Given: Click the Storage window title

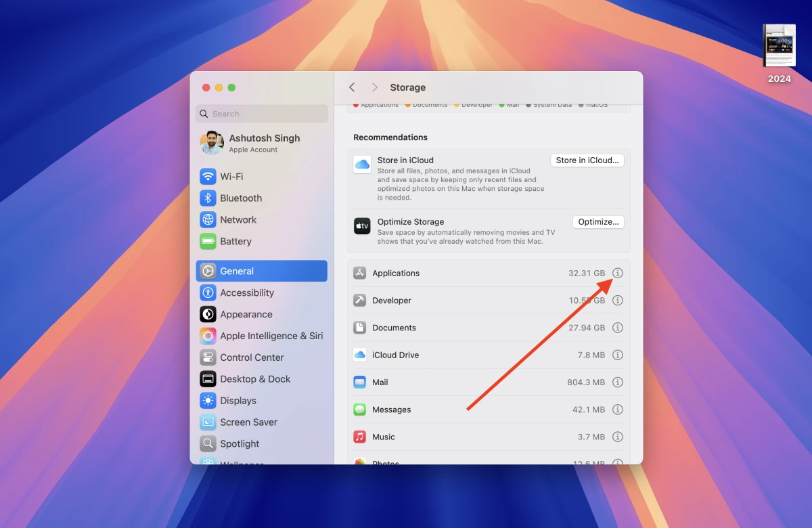Looking at the screenshot, I should pyautogui.click(x=408, y=87).
